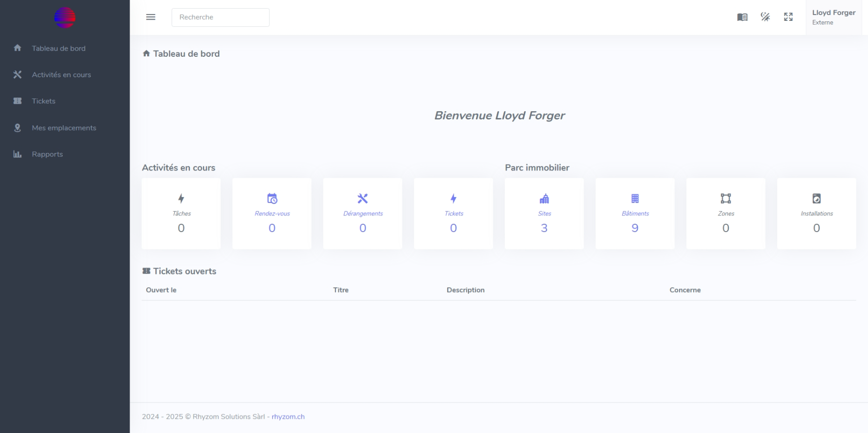Go to Tableau de bord in sidebar
This screenshot has height=433, width=868.
58,49
